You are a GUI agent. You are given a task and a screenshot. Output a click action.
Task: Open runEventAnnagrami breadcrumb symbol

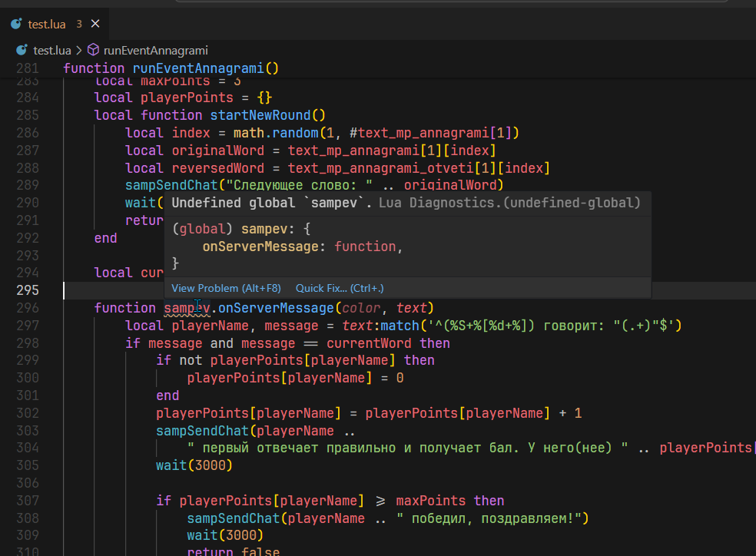click(156, 50)
